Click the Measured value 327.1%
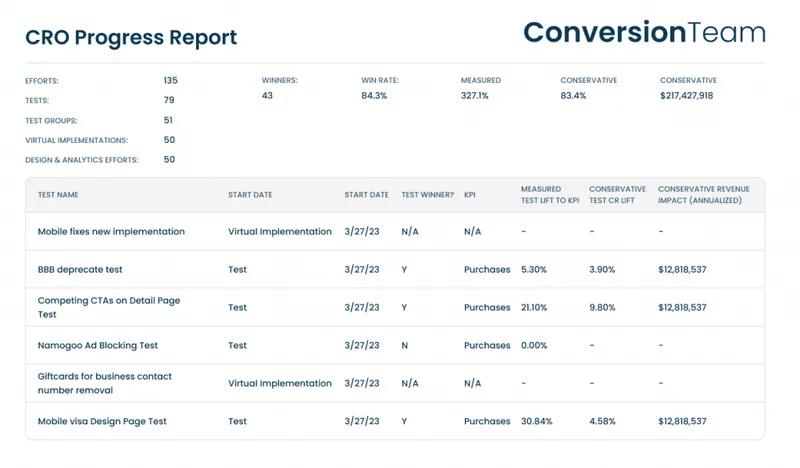The width and height of the screenshot is (800, 468). (474, 95)
